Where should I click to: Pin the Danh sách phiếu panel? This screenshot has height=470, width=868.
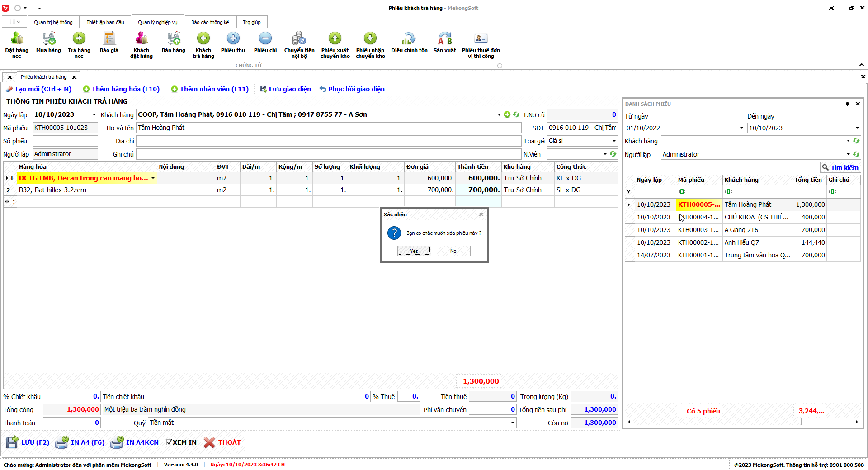coord(847,104)
